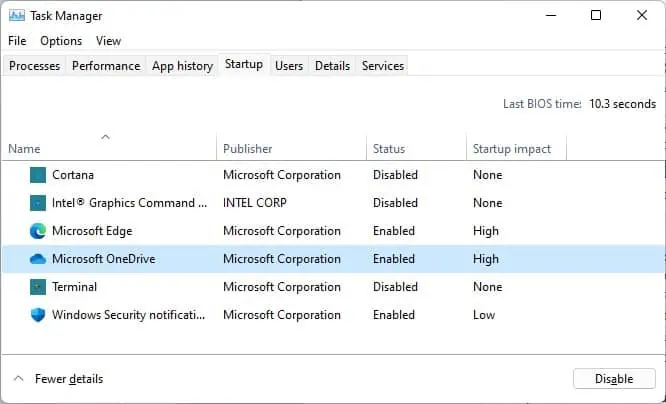Click Windows Security's Low impact cell

[x=484, y=315]
